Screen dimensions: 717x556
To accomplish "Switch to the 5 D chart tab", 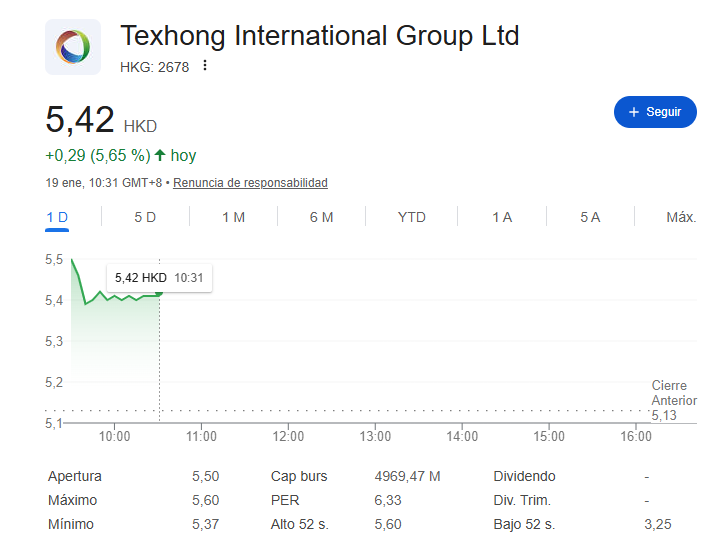I will tap(145, 217).
